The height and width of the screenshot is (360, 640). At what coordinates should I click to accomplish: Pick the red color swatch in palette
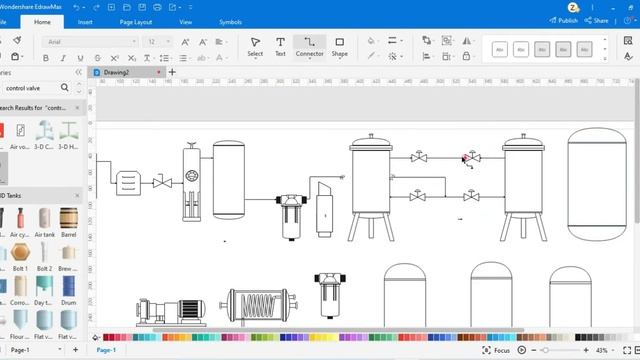pyautogui.click(x=106, y=337)
